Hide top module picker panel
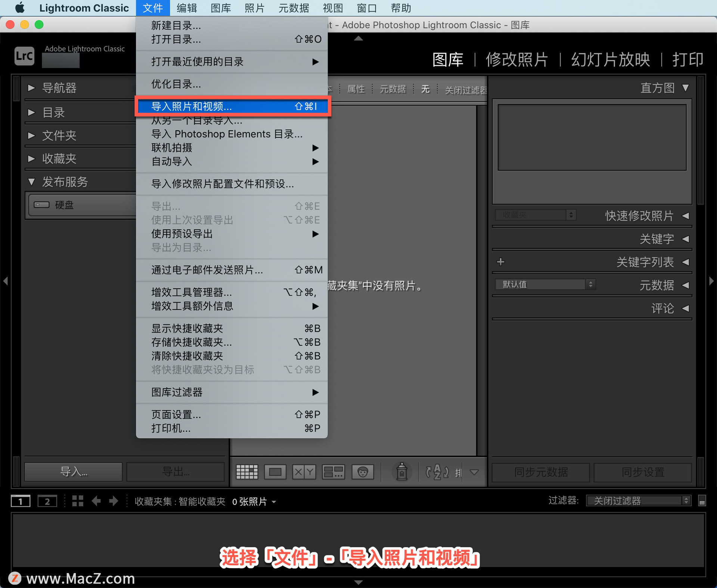The width and height of the screenshot is (717, 588). point(358,38)
